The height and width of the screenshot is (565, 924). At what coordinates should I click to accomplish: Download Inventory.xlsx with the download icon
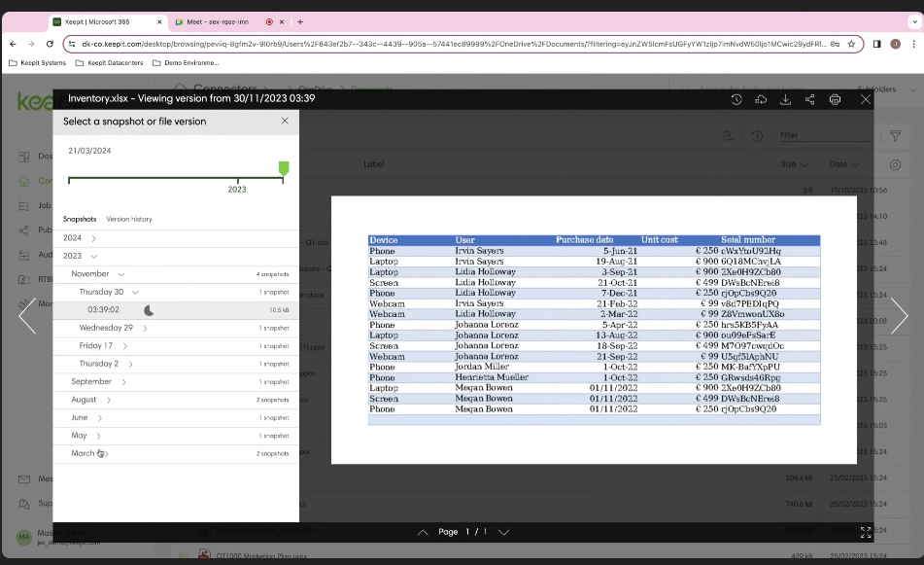coord(785,99)
